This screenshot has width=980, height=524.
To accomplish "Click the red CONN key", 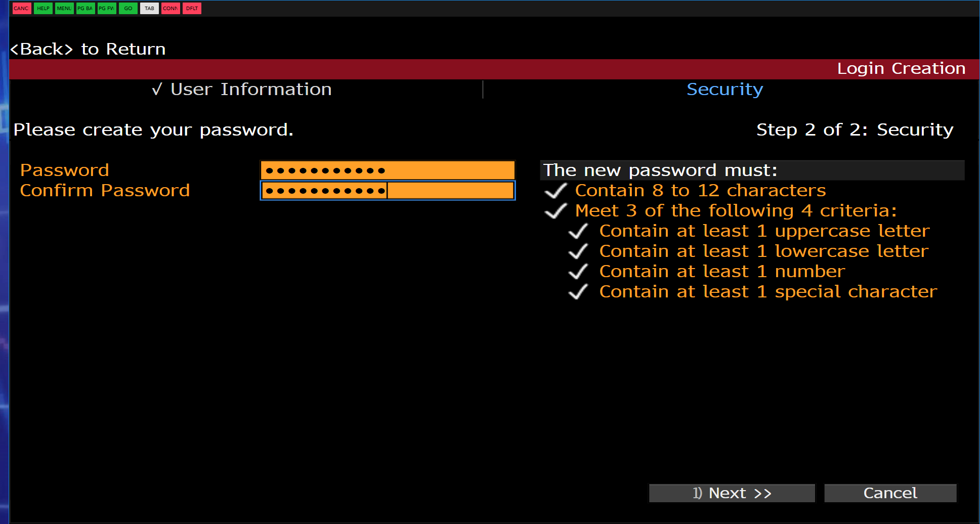I will [x=171, y=8].
